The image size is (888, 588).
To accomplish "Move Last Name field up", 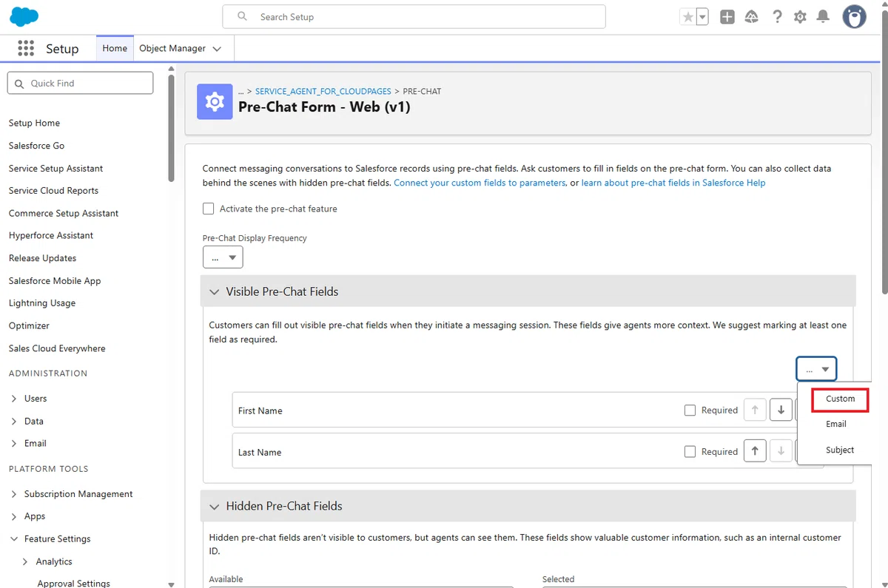I will (x=755, y=451).
